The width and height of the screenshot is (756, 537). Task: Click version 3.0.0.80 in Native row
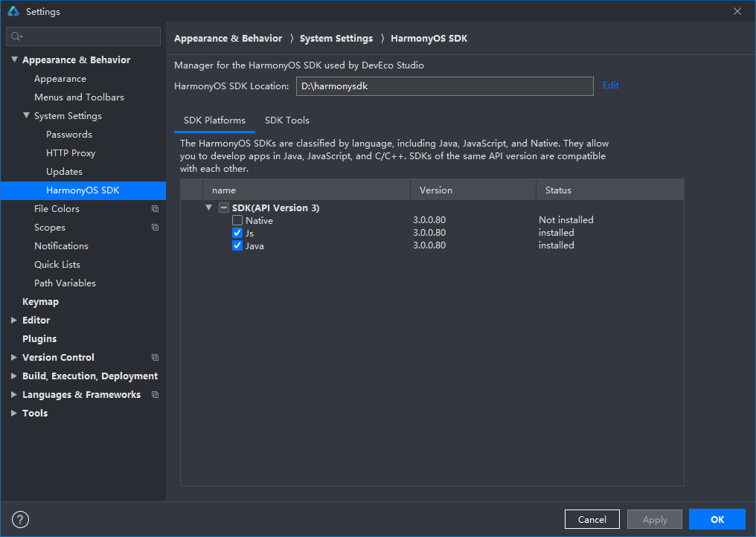point(429,220)
